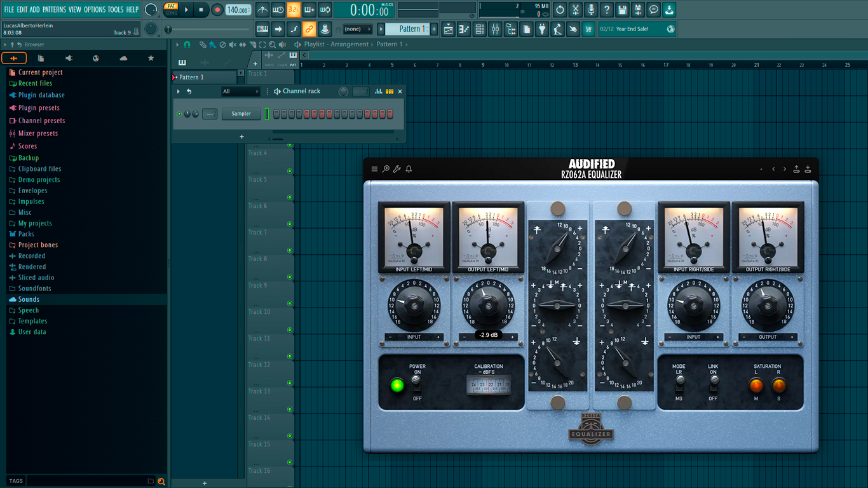Click the INPUT LEFT/MID gain knob
868x488 pixels.
[414, 306]
